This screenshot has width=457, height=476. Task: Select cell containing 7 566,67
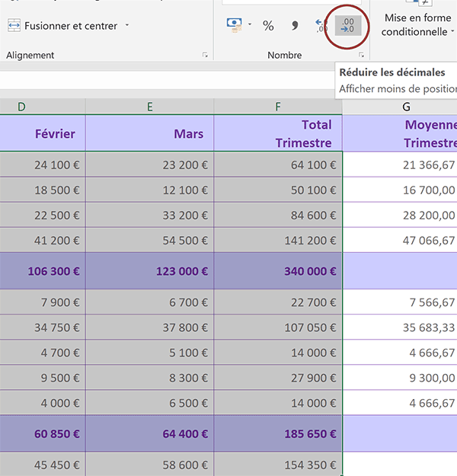pyautogui.click(x=400, y=302)
